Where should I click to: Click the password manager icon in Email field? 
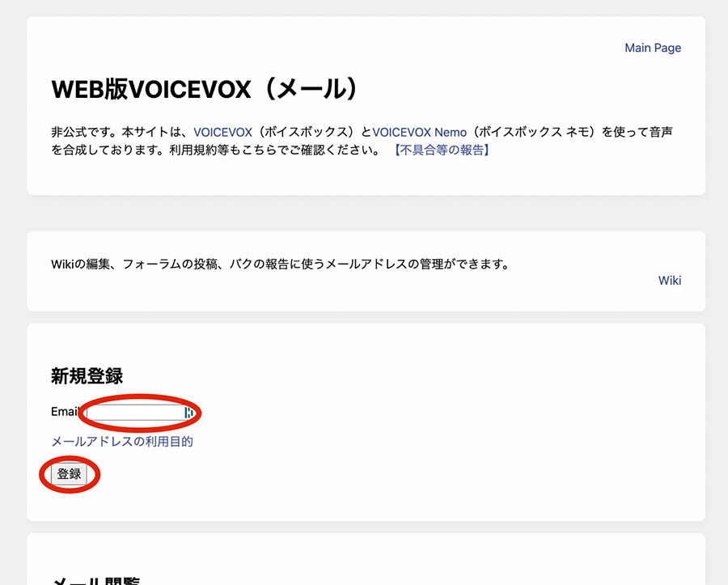[188, 413]
